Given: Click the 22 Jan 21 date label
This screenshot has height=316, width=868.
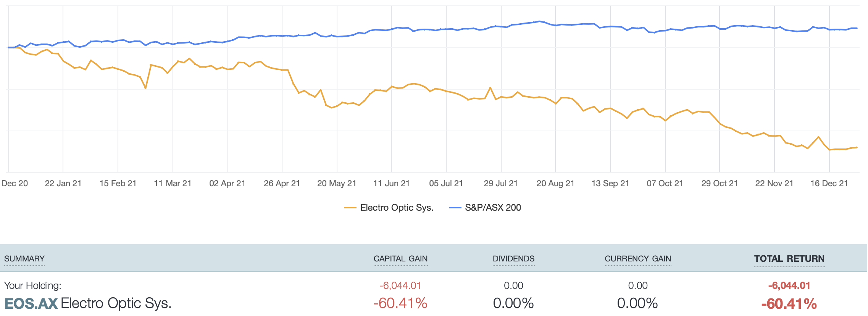Looking at the screenshot, I should (x=63, y=184).
